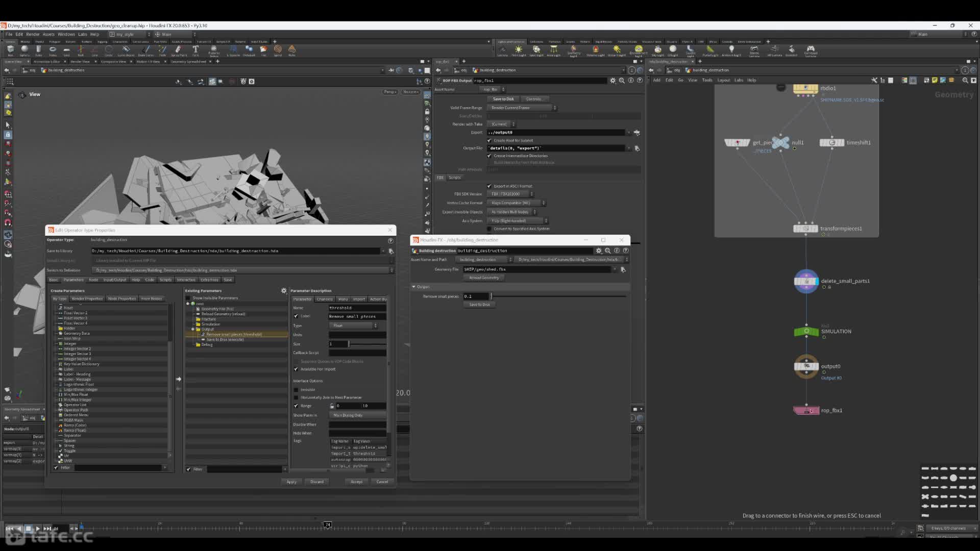Toggle Create Root for Subnet checkbox
The image size is (980, 551).
pyautogui.click(x=489, y=140)
